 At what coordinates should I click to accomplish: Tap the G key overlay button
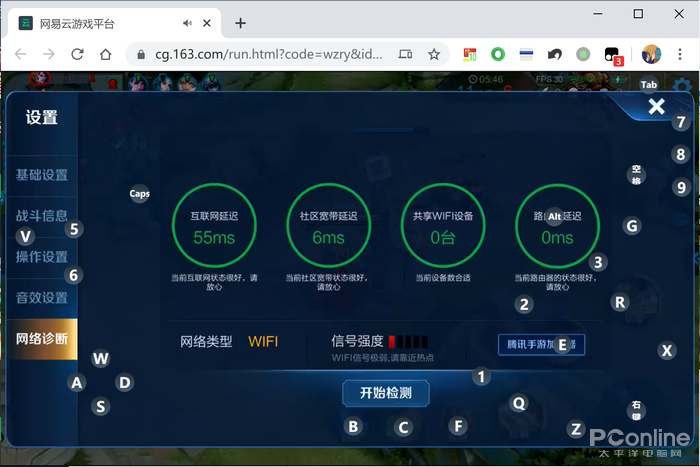point(632,226)
